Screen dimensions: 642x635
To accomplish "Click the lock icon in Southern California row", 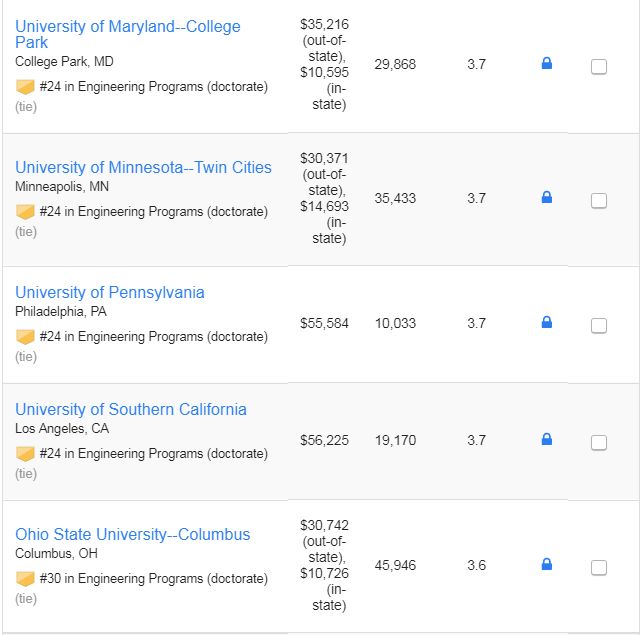I will 547,439.
